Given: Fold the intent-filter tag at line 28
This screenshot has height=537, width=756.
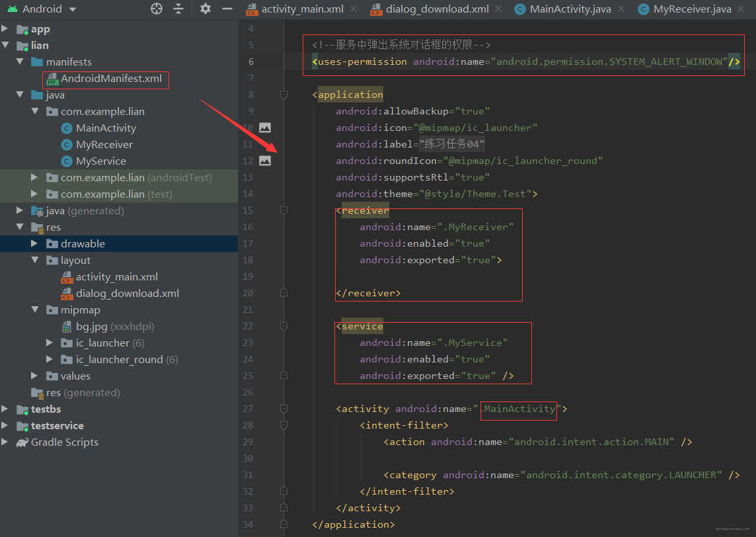Looking at the screenshot, I should [x=284, y=425].
